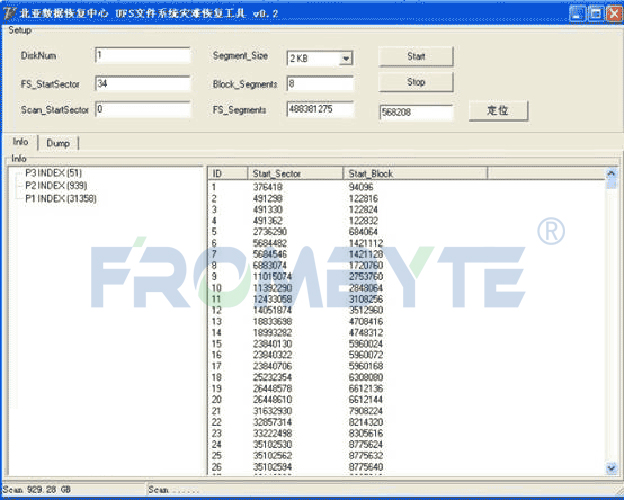
Task: Focus the DiskNum input field
Action: click(x=143, y=55)
